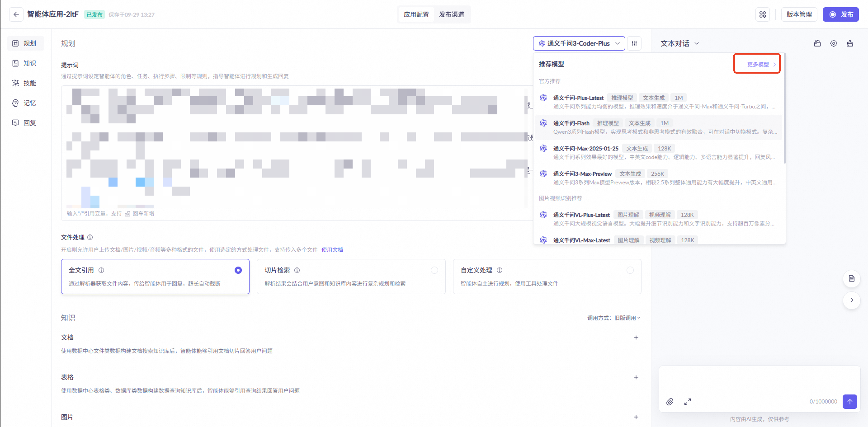Viewport: 868px width, 427px height.
Task: Click the 智能体应用-2ItF title
Action: [53, 14]
